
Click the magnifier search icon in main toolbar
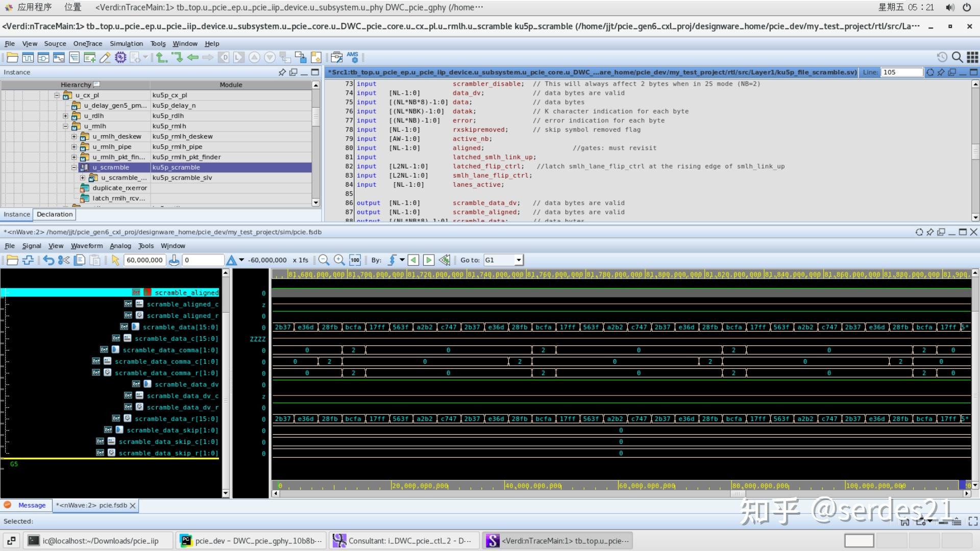tap(958, 57)
